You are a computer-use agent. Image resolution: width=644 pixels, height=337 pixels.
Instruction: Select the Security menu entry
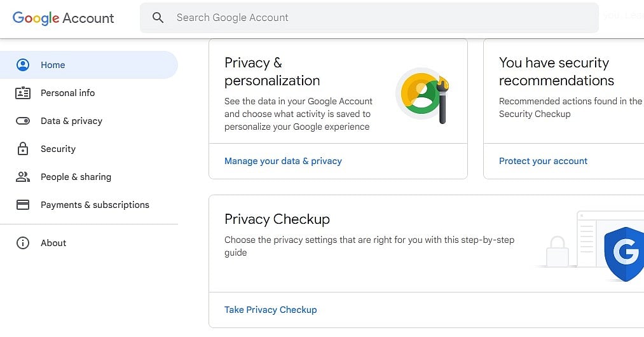point(58,149)
